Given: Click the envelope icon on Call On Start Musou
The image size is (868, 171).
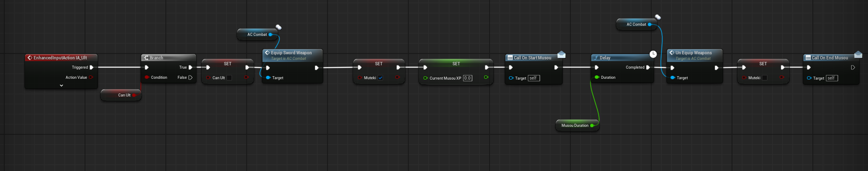Looking at the screenshot, I should (561, 55).
